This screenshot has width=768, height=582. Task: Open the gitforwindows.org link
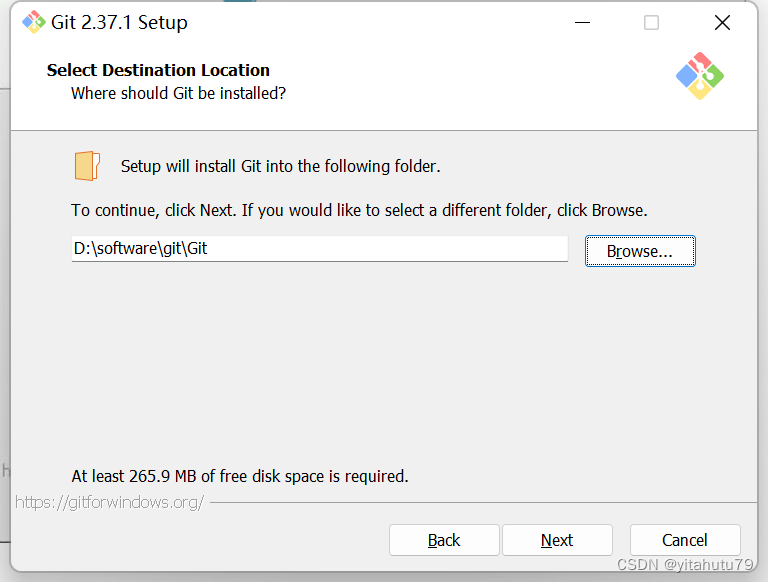click(109, 502)
